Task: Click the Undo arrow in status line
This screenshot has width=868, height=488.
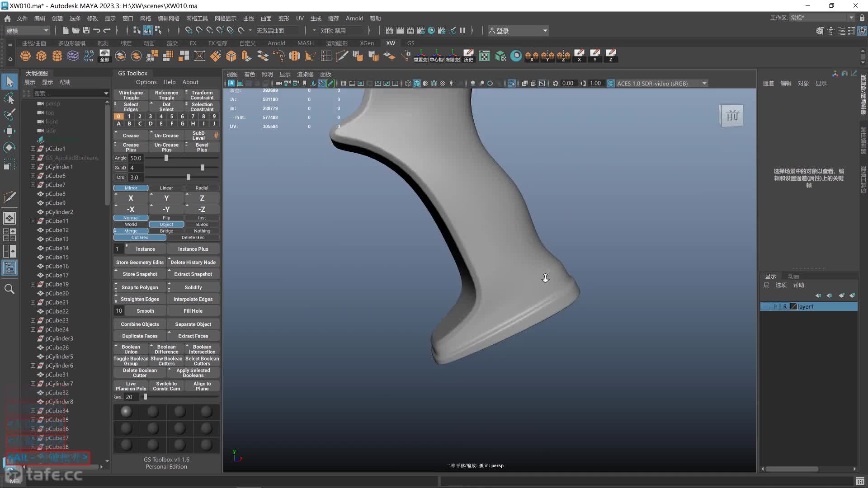Action: (x=96, y=31)
